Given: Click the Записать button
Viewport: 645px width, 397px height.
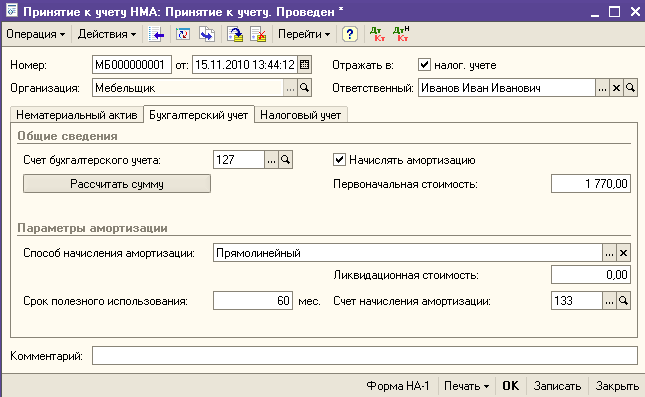Looking at the screenshot, I should (557, 386).
